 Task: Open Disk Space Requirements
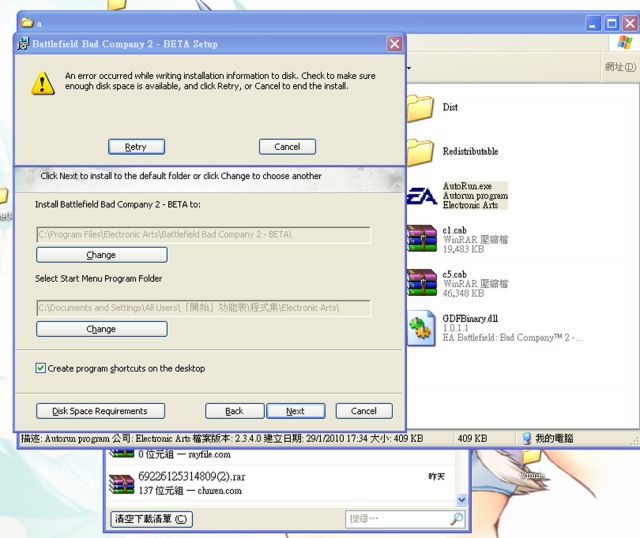point(100,411)
